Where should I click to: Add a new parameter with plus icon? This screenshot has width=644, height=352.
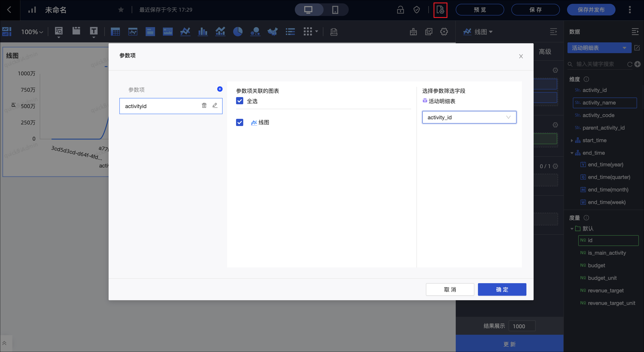click(x=220, y=89)
